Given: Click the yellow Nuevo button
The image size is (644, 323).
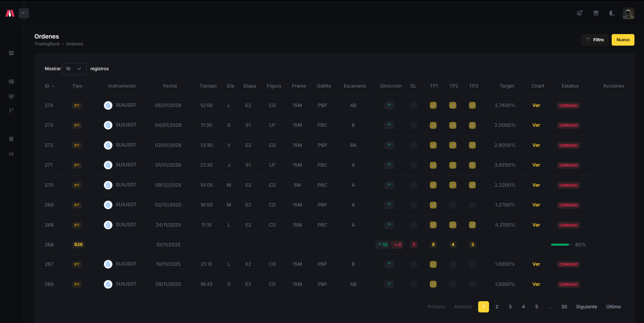Looking at the screenshot, I should 623,40.
